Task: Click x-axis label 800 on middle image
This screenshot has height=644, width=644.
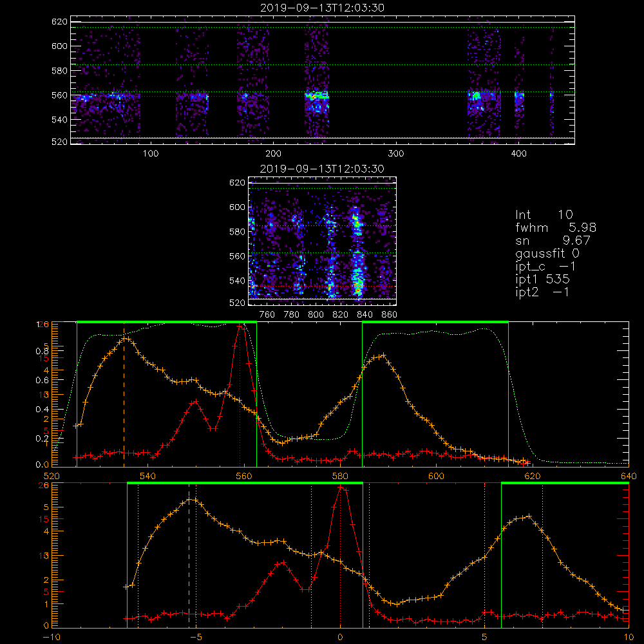Action: click(x=316, y=315)
